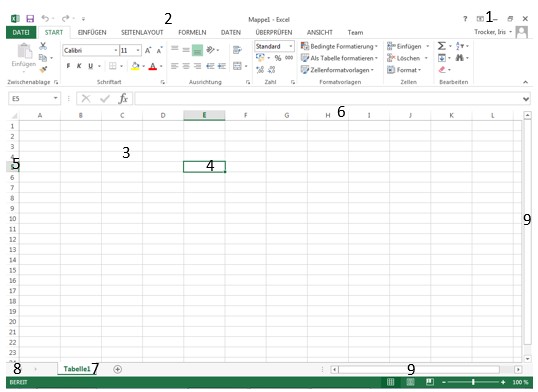Activate the Format Painter brush

tap(43, 70)
